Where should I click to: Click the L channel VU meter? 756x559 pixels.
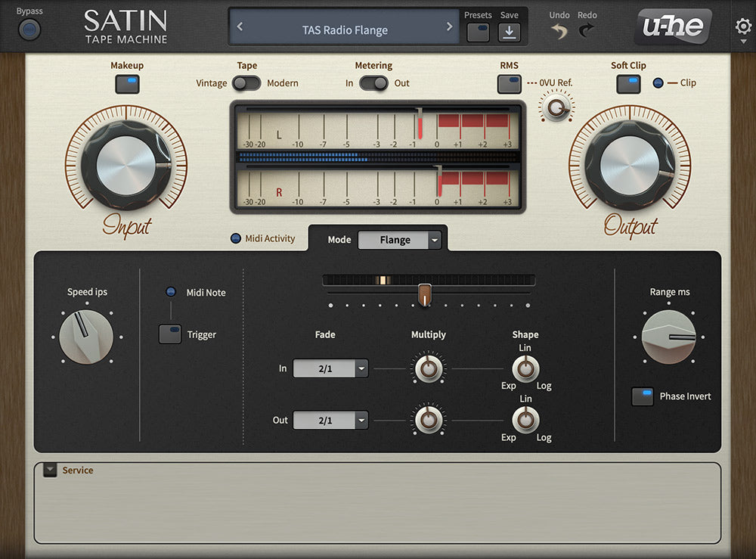tap(377, 128)
